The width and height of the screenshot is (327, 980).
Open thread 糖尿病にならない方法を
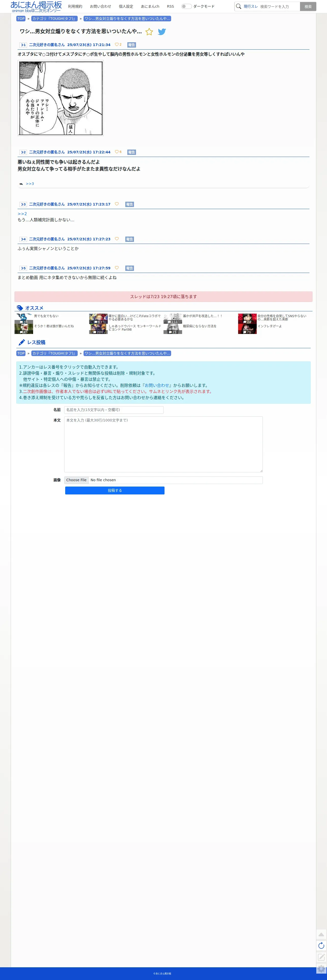[x=200, y=326]
